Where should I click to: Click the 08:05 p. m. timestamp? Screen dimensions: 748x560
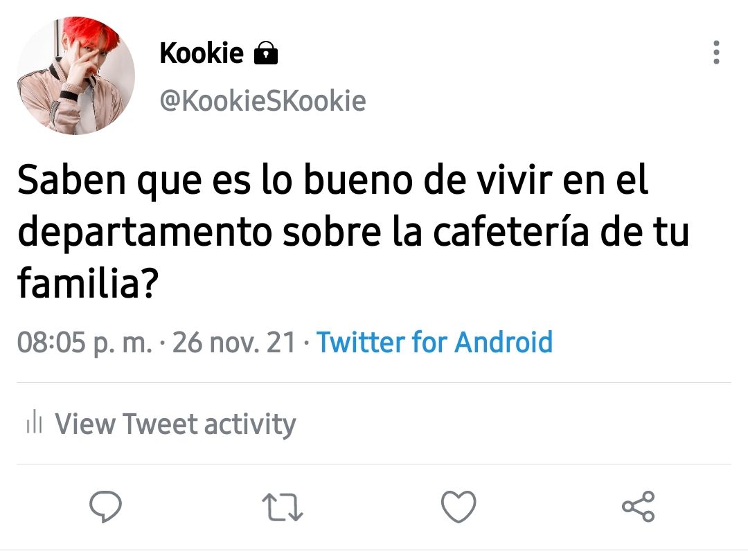84,343
